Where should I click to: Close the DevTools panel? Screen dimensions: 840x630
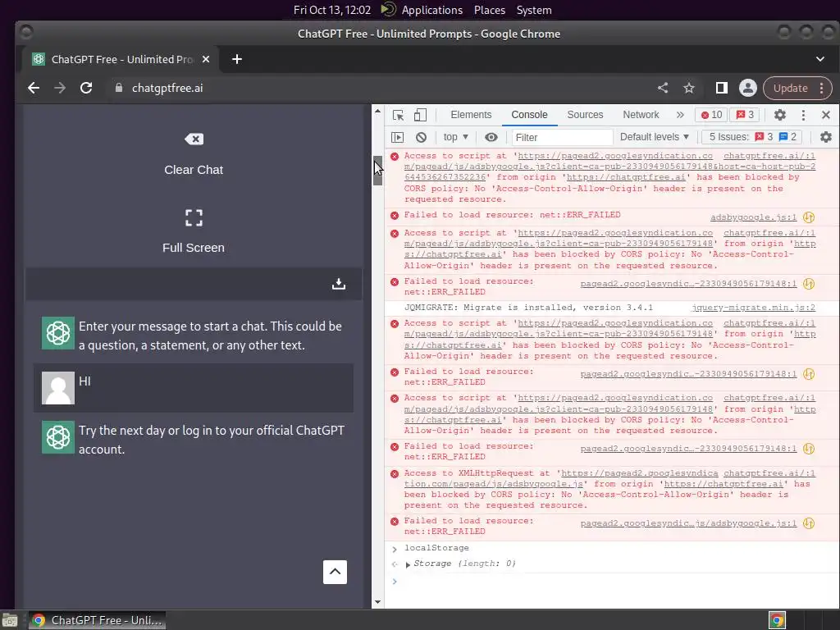pyautogui.click(x=826, y=115)
